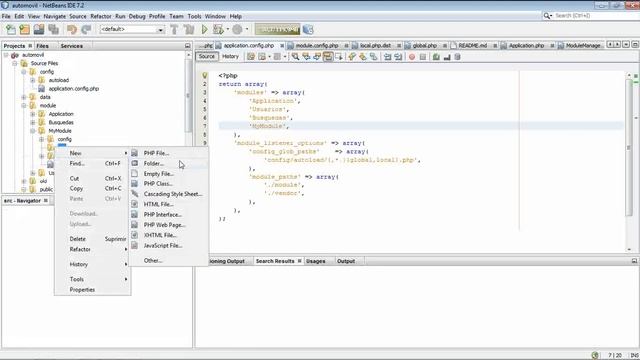Click the Find Selection magnifier icon in editor toolbar
The height and width of the screenshot is (360, 640).
click(x=295, y=57)
